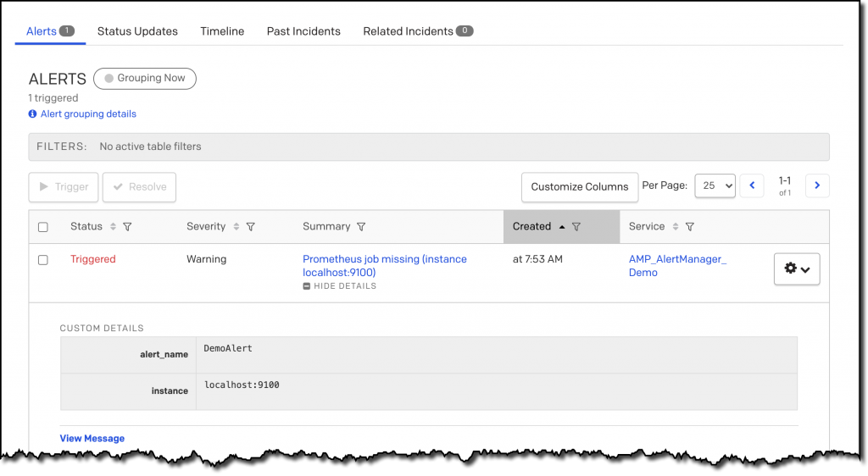Image resolution: width=868 pixels, height=476 pixels.
Task: Go to previous page arrow
Action: [x=752, y=185]
